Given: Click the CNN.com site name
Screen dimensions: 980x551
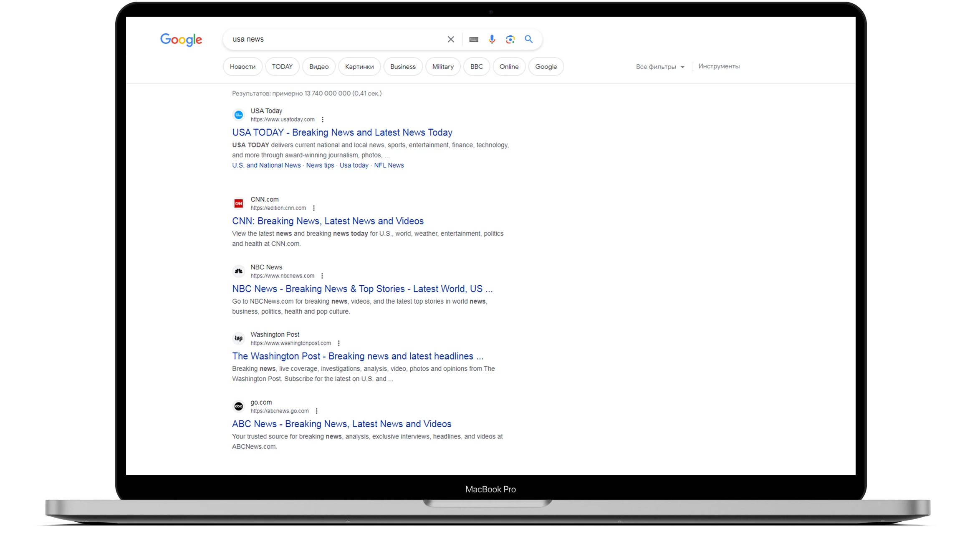Looking at the screenshot, I should pos(265,199).
